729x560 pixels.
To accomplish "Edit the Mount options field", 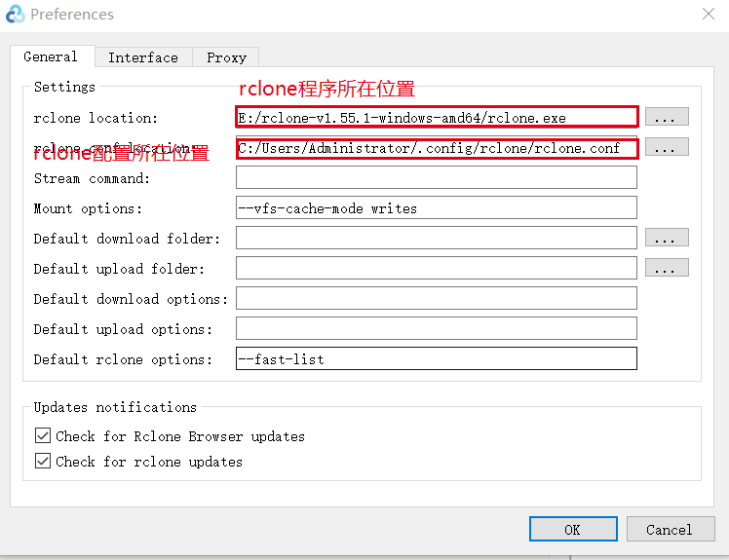I will [437, 207].
